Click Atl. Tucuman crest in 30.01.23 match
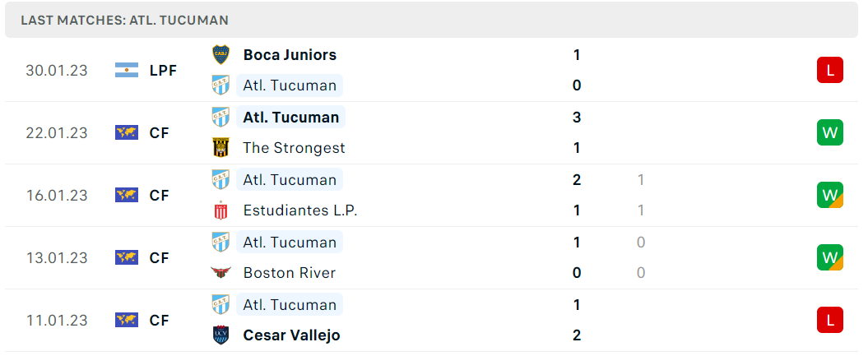This screenshot has height=356, width=868. click(220, 86)
